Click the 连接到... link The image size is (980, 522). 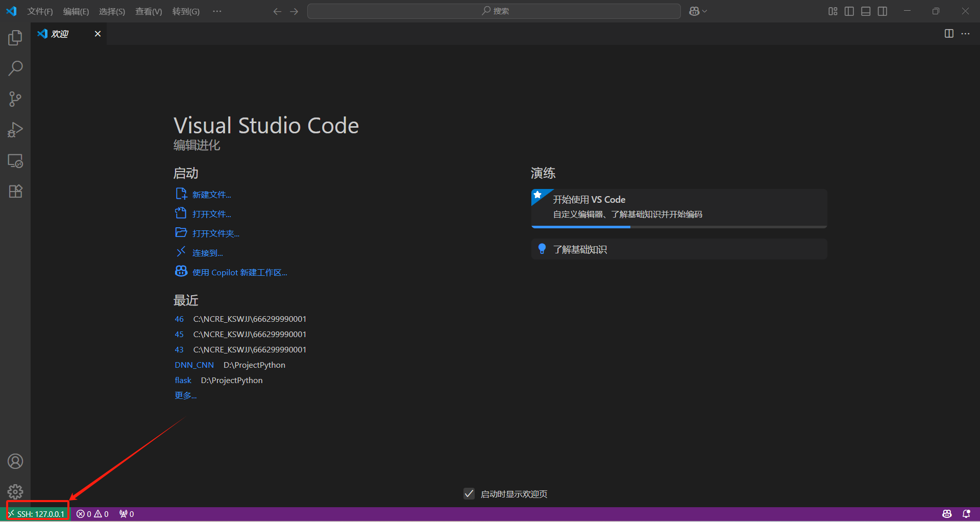(207, 253)
